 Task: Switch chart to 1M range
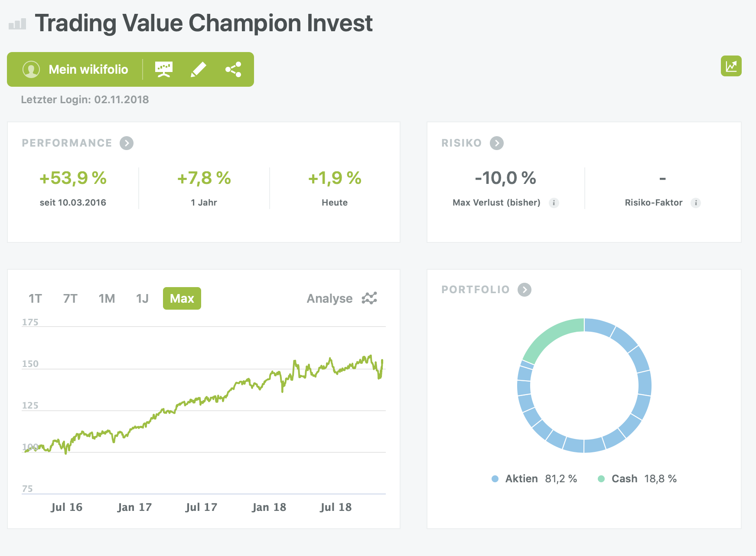click(107, 298)
